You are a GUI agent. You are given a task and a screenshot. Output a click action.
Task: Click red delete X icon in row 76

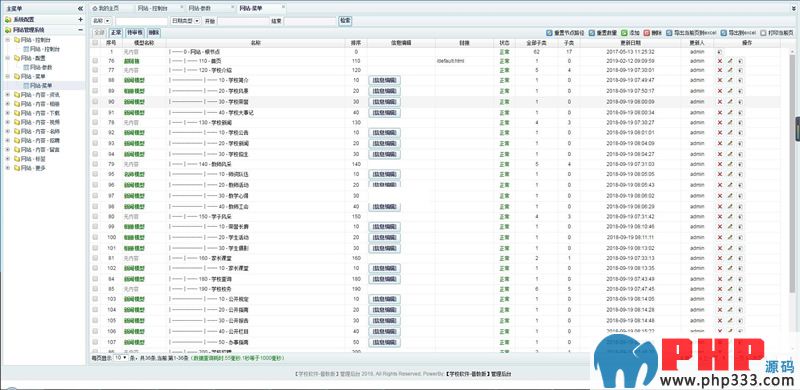click(720, 61)
